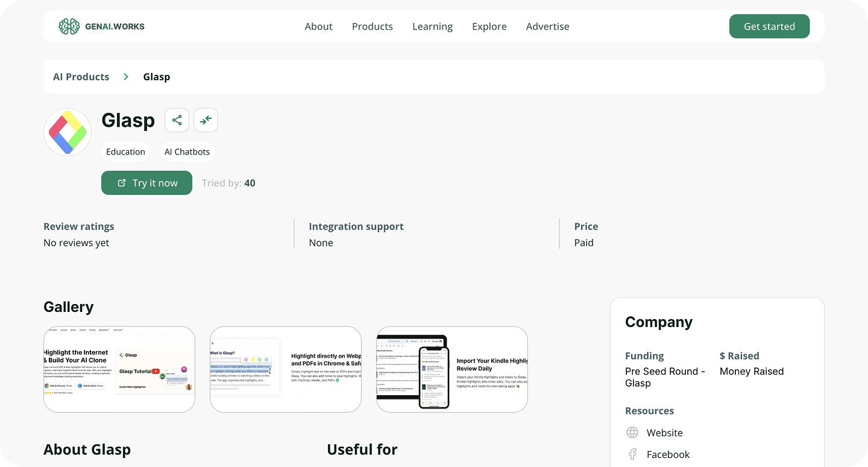Click the GenAI.Works brain logo
This screenshot has height=467, width=868.
click(69, 27)
